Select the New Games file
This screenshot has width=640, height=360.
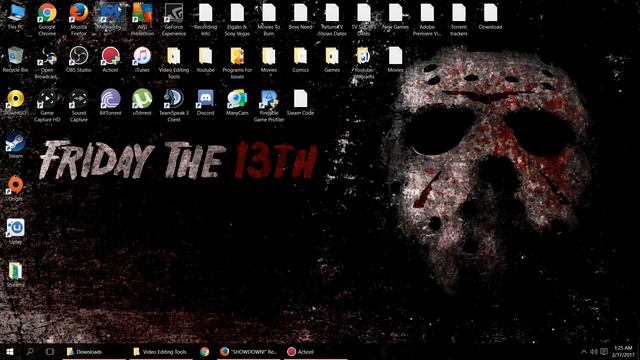(395, 17)
